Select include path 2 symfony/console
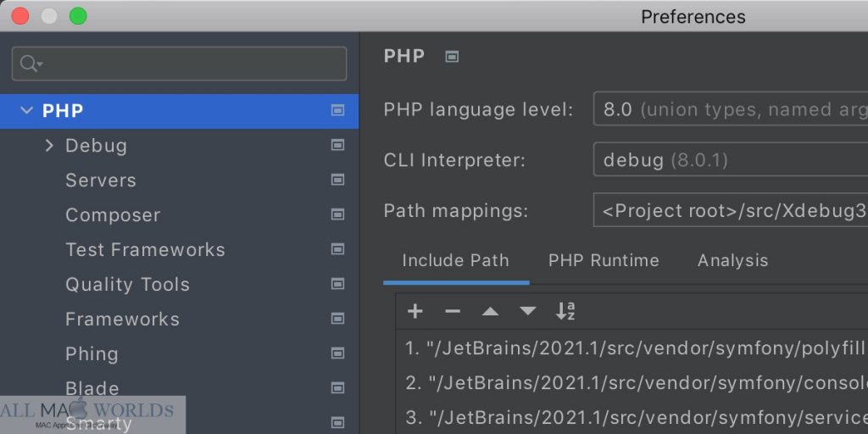The width and height of the screenshot is (868, 434). (x=632, y=382)
